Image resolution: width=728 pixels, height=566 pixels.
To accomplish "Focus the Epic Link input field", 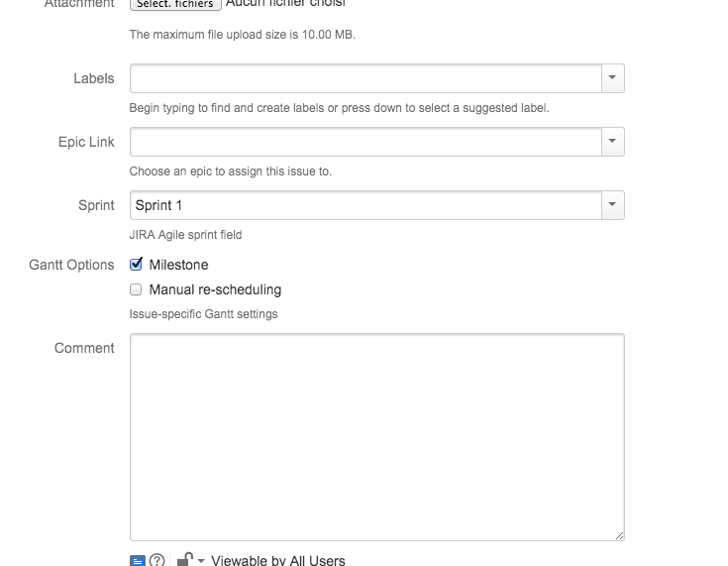I will [365, 142].
